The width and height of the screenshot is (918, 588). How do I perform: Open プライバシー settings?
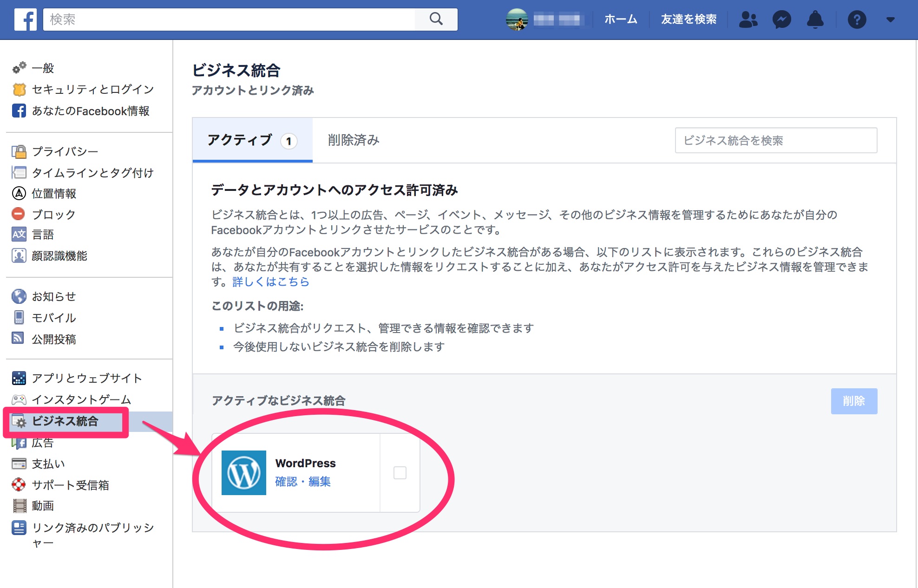[x=65, y=151]
